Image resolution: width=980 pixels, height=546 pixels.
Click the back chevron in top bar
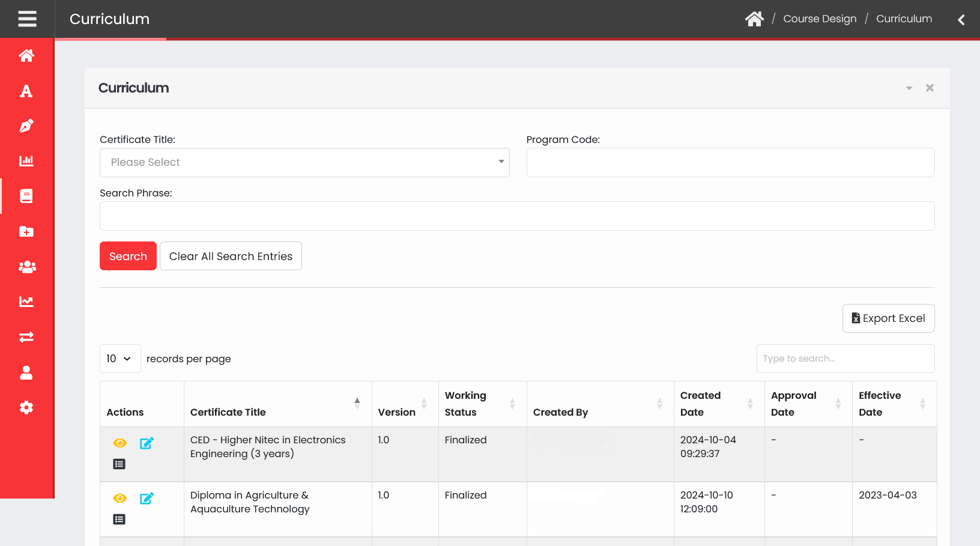(x=961, y=19)
